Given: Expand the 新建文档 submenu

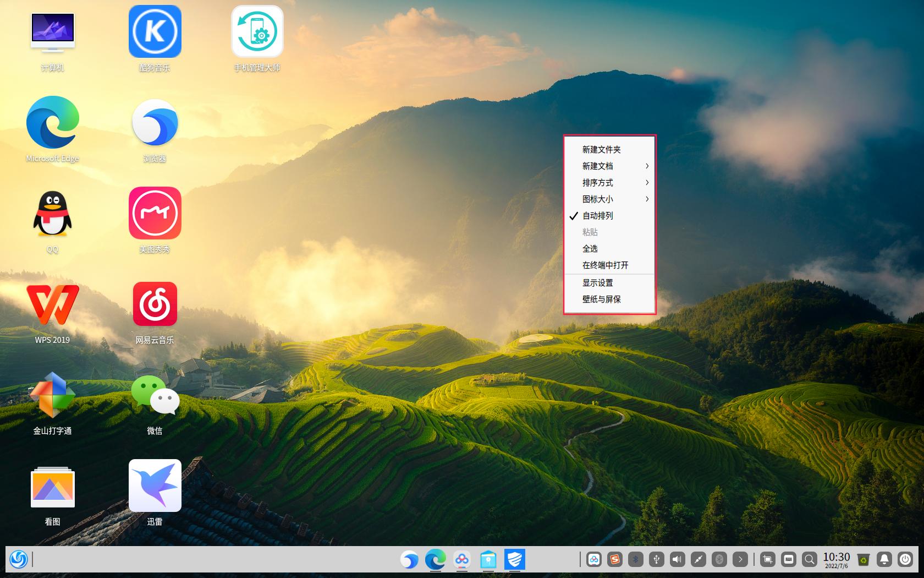Looking at the screenshot, I should coord(597,166).
